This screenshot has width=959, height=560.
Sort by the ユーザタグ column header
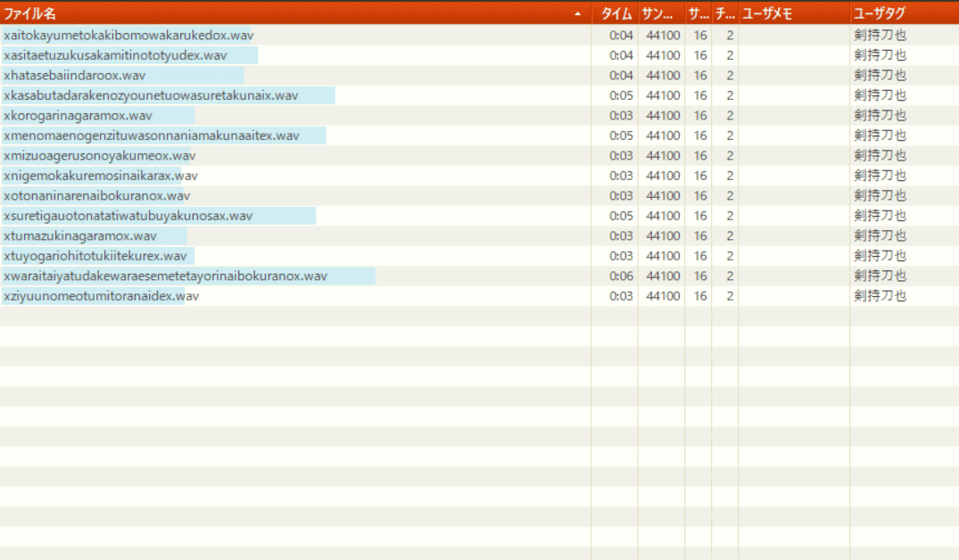[x=905, y=12]
